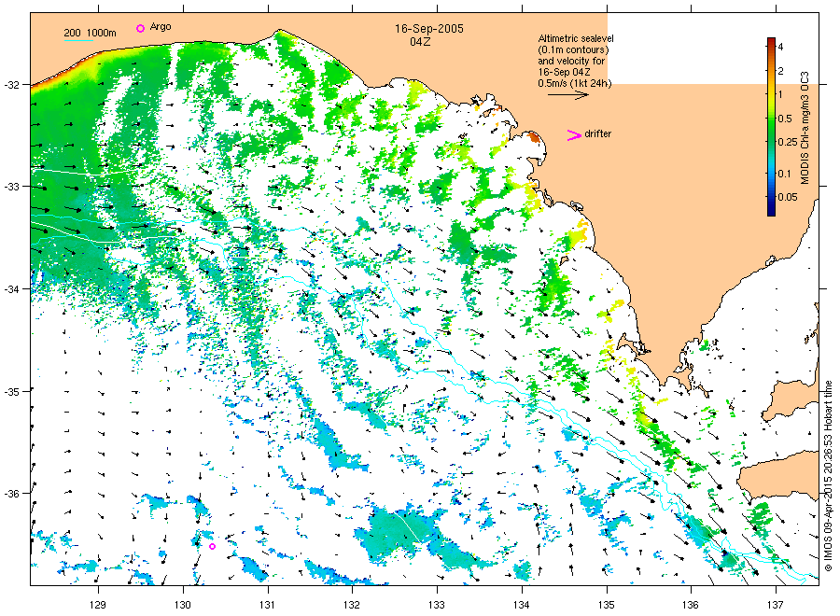Click the colorbar tick label '4'

tap(780, 48)
